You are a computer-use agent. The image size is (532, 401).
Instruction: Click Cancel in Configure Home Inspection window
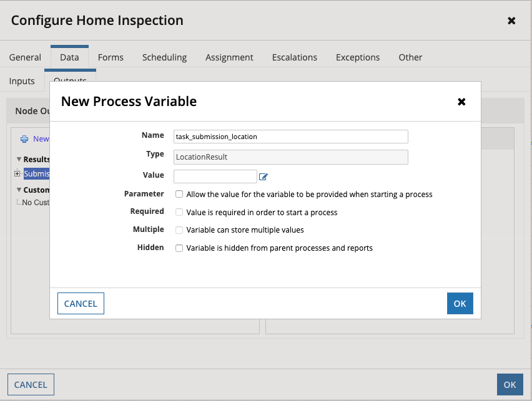pyautogui.click(x=31, y=384)
